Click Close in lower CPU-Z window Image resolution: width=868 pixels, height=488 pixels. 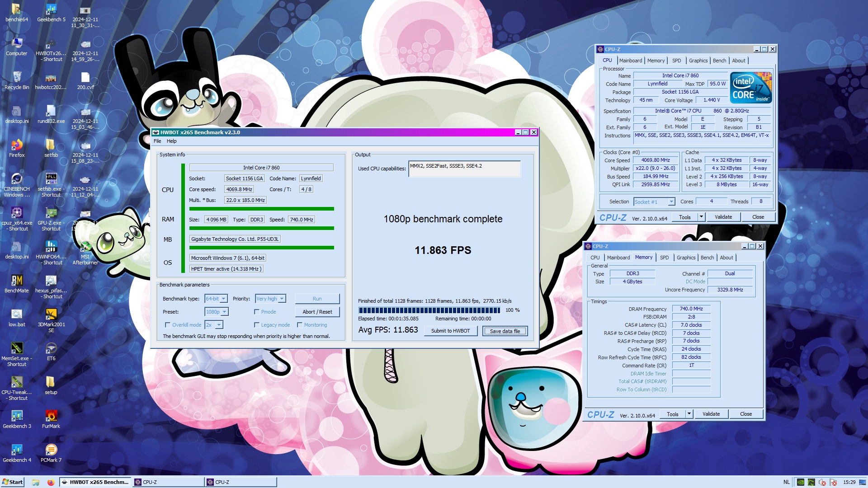745,414
